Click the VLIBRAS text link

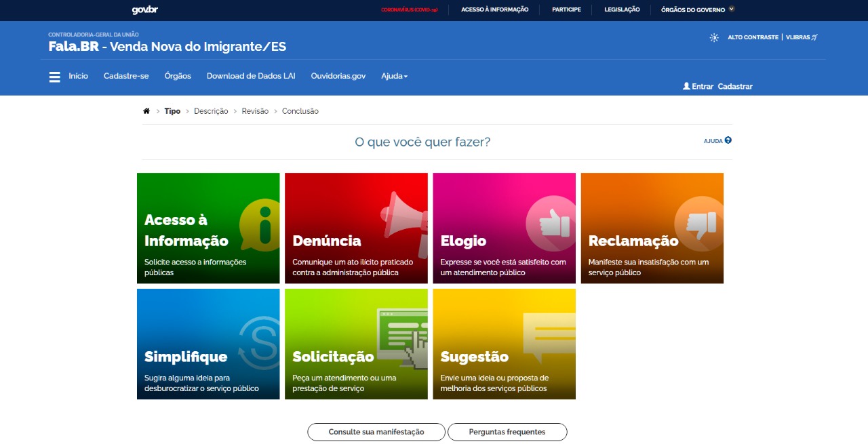(797, 37)
